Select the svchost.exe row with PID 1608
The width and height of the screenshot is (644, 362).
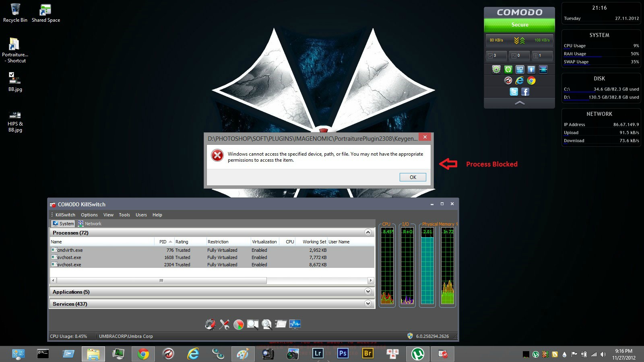[212, 257]
